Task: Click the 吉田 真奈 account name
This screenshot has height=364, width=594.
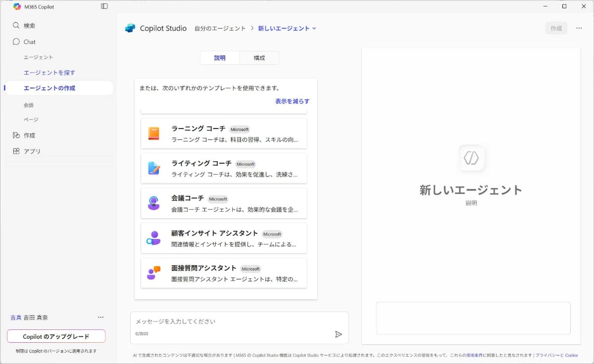Action: coord(36,318)
